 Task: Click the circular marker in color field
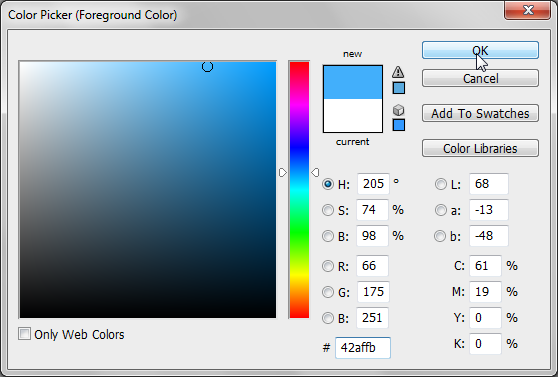click(207, 67)
